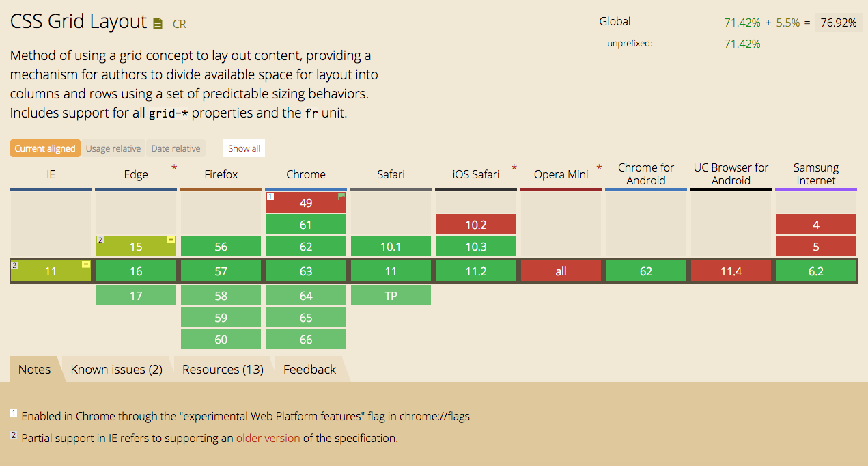Viewport: 868px width, 466px height.
Task: Click the note 1 marker on Chrome 49
Action: (270, 197)
